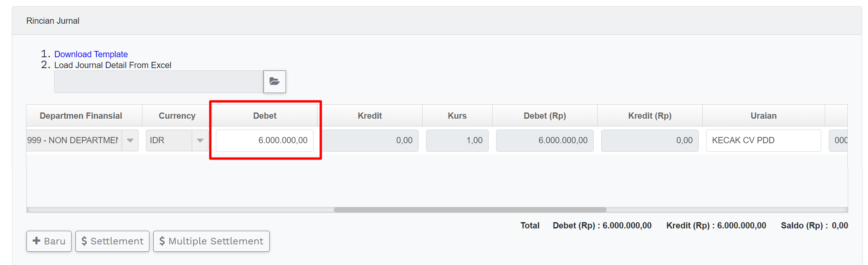Click the Kredit column header
Image resolution: width=868 pixels, height=265 pixels.
(370, 116)
